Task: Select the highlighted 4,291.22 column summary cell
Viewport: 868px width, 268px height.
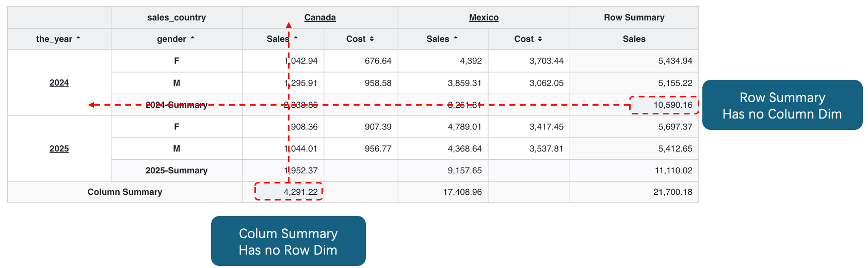Action: point(288,191)
